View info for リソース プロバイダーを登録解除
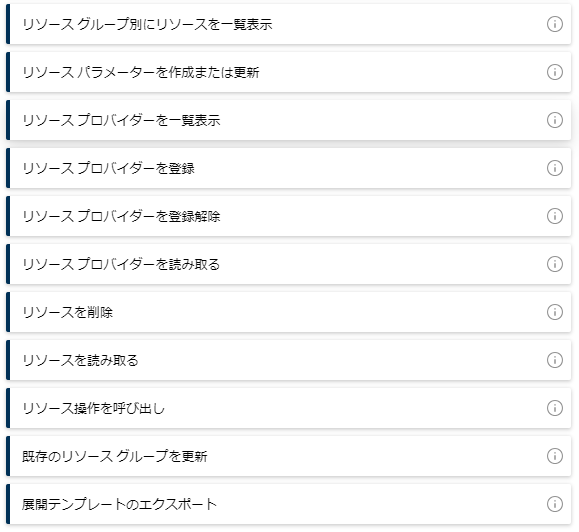The width and height of the screenshot is (579, 532). pos(554,216)
